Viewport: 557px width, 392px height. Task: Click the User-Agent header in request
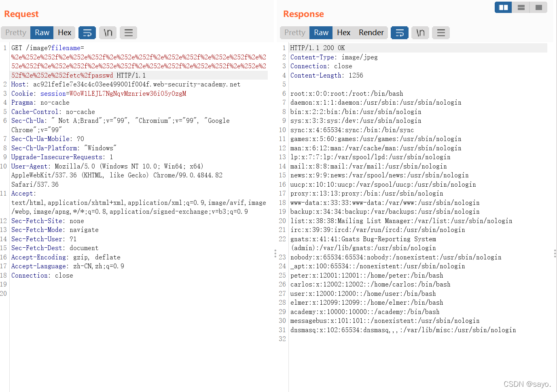(x=107, y=166)
